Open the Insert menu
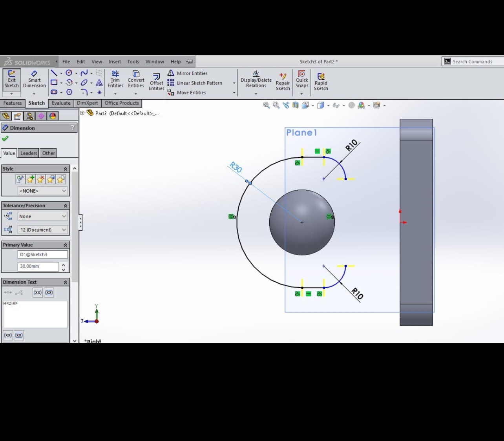This screenshot has width=504, height=441. point(115,62)
